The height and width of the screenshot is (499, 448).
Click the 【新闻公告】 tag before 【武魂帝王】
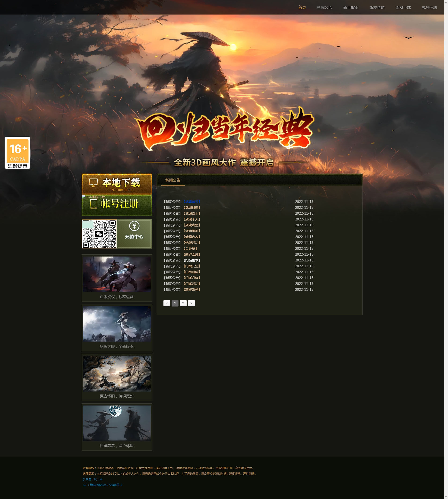[x=172, y=213]
